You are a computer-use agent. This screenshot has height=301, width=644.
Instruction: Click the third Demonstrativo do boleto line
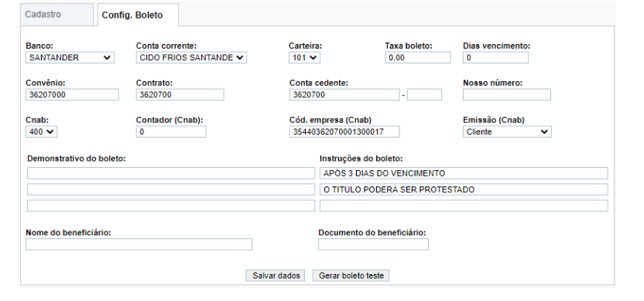pos(171,206)
